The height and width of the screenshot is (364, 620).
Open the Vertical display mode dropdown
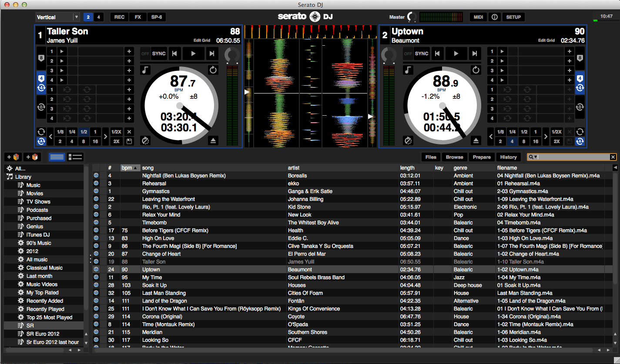[x=57, y=17]
